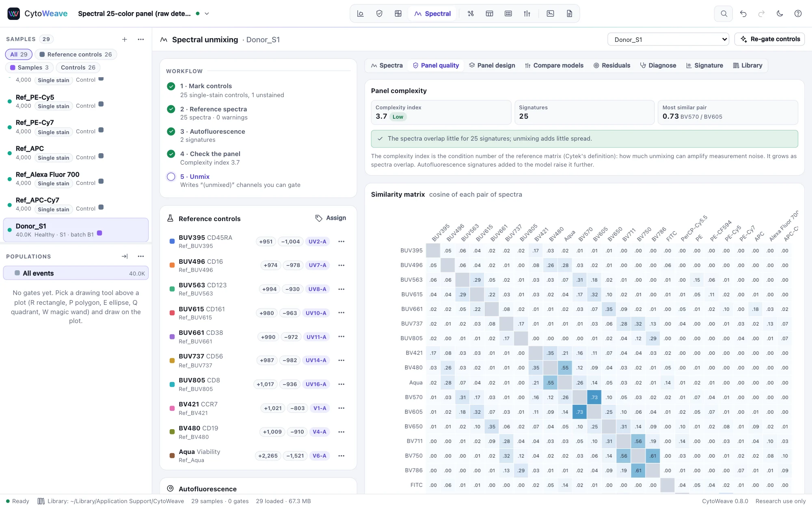
Task: Select workflow step 5 Unmix circle
Action: click(171, 177)
